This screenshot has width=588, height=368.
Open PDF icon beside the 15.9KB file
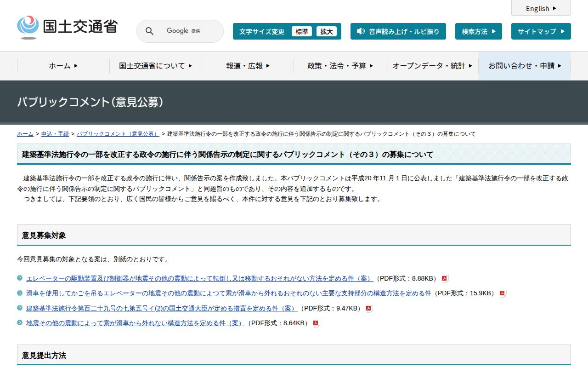pyautogui.click(x=502, y=293)
